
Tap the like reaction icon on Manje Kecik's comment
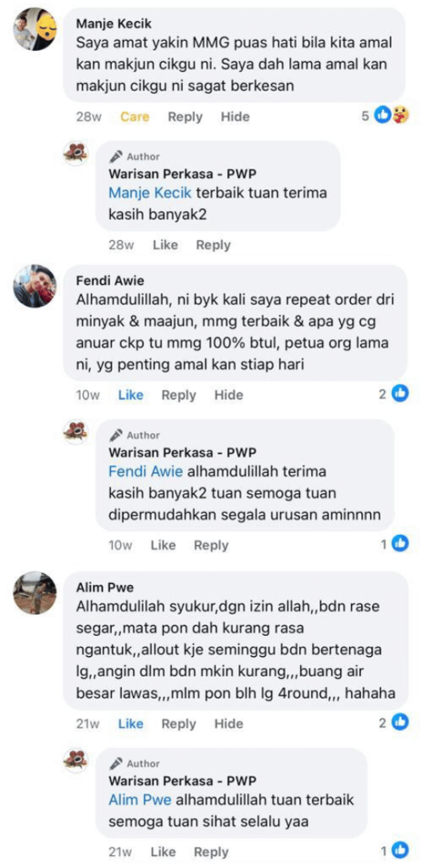pyautogui.click(x=383, y=115)
